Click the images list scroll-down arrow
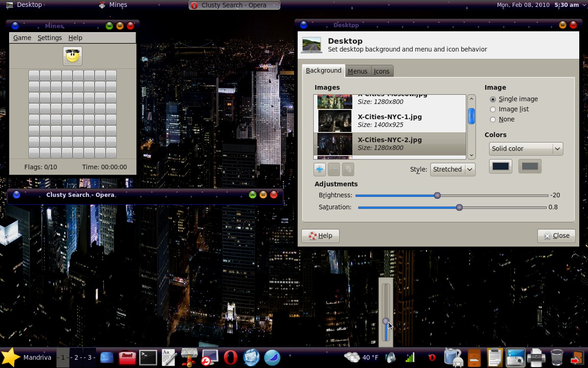The height and width of the screenshot is (368, 588). pyautogui.click(x=471, y=155)
